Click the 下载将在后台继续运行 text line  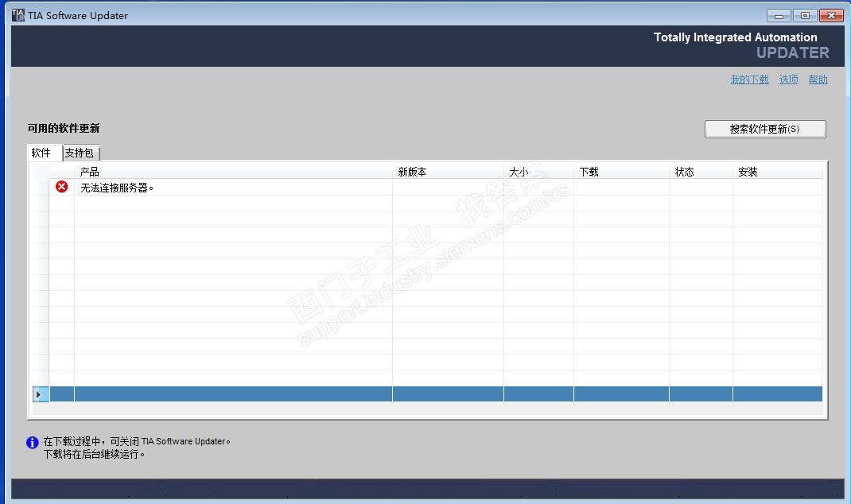click(x=95, y=454)
